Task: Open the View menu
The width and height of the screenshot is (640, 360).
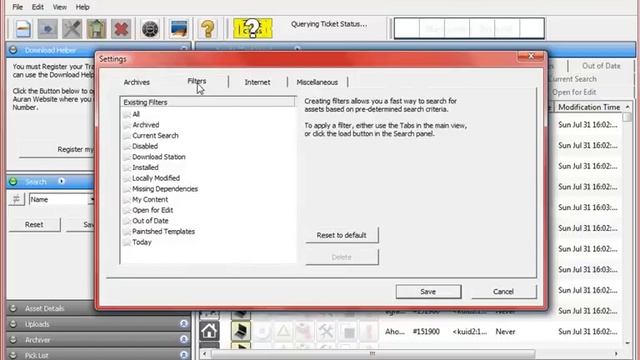Action: pos(60,7)
